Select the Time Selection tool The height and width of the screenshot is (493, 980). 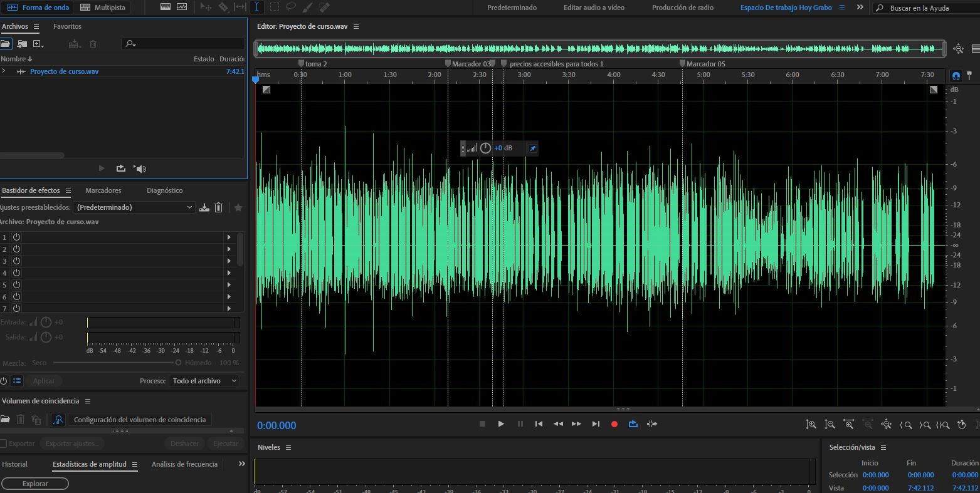[x=256, y=8]
